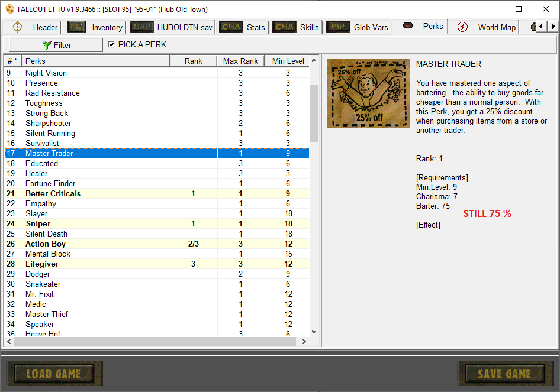The height and width of the screenshot is (392, 560).
Task: Sort by the Perks column header
Action: (x=96, y=61)
